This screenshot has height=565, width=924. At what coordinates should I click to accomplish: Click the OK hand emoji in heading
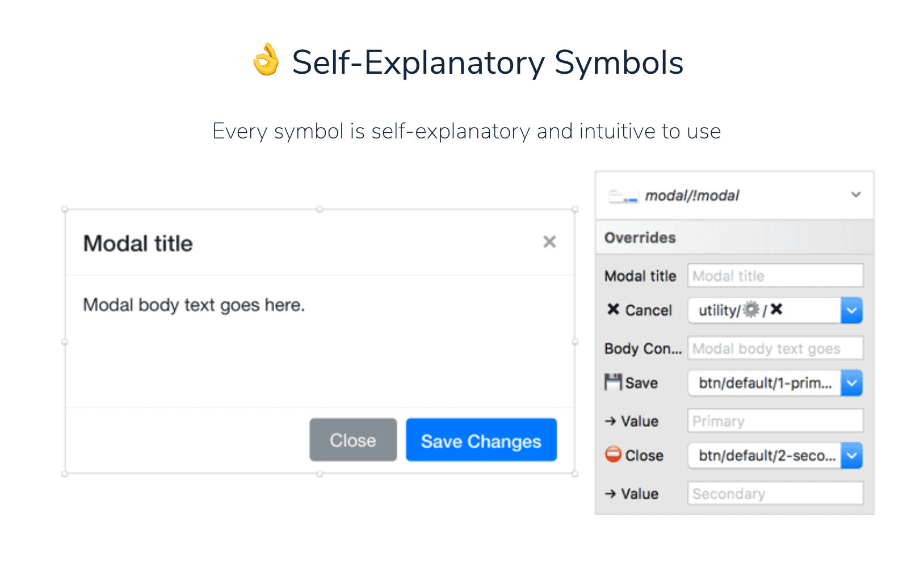click(266, 60)
